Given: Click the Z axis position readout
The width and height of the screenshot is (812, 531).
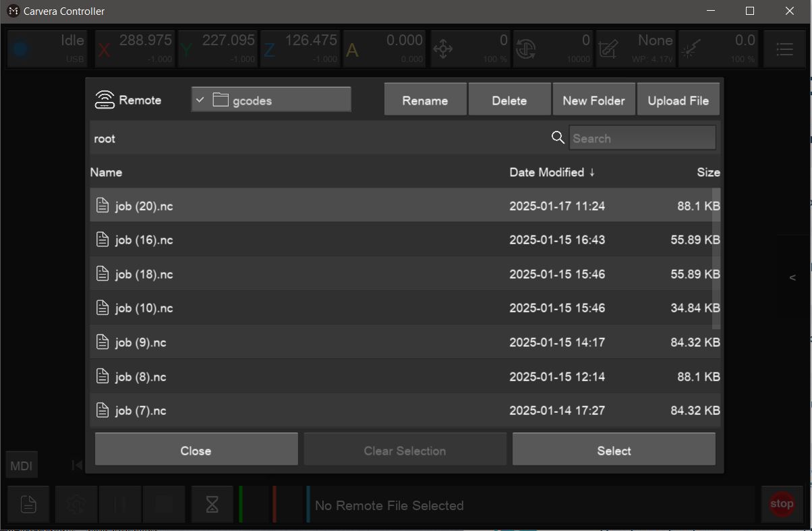Looking at the screenshot, I should 300,49.
